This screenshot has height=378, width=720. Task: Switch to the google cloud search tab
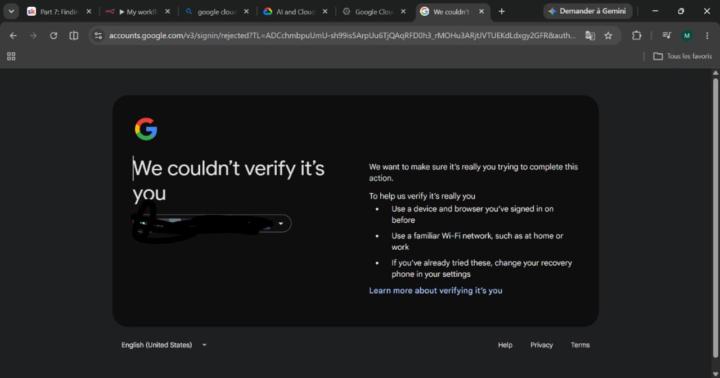(x=217, y=11)
